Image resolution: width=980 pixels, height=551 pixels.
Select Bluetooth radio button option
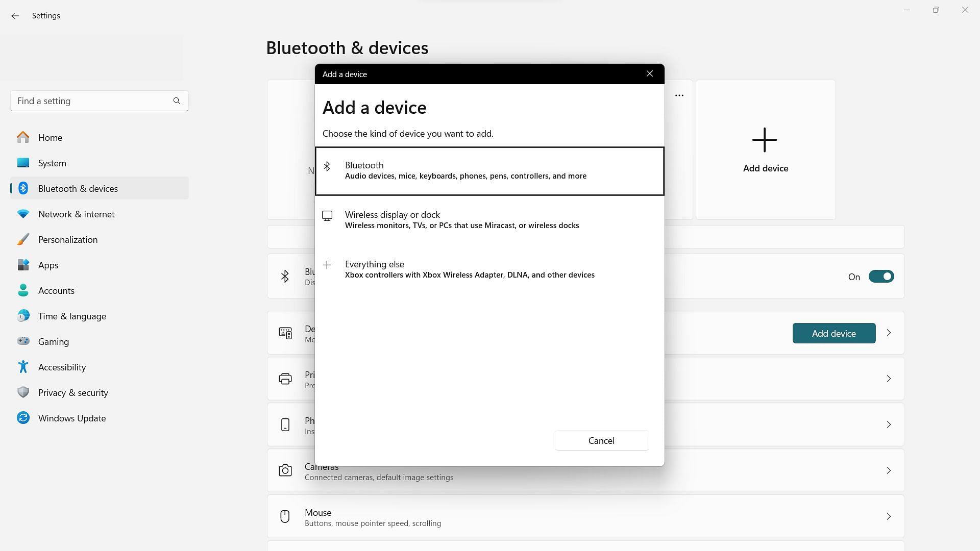(490, 170)
